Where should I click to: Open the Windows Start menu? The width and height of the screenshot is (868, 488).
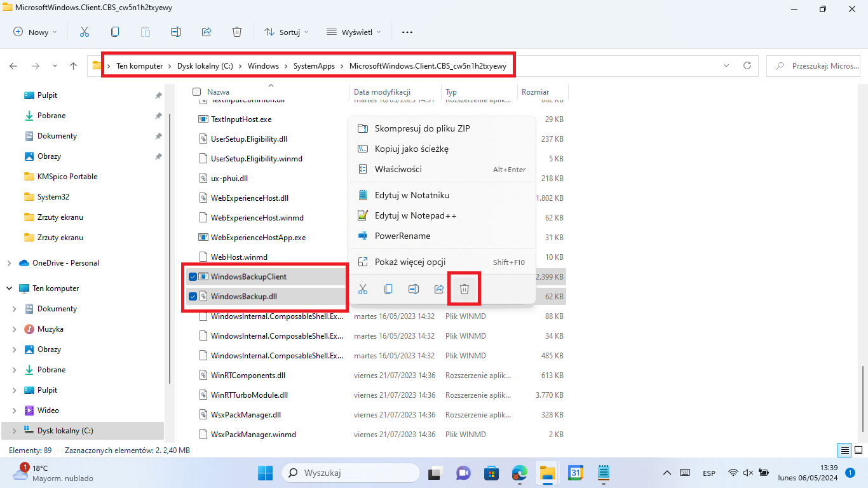coord(265,473)
